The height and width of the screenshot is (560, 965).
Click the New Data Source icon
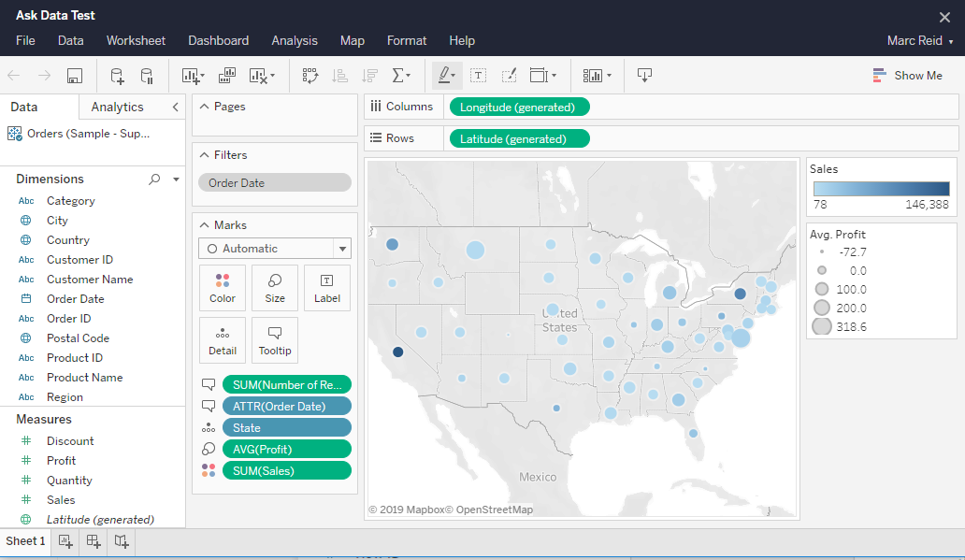[x=117, y=76]
